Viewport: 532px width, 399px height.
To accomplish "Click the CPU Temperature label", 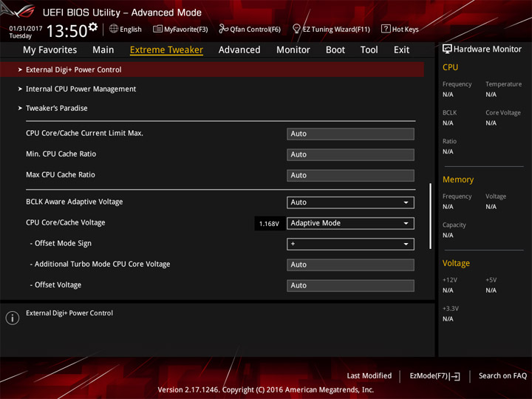I will (503, 84).
